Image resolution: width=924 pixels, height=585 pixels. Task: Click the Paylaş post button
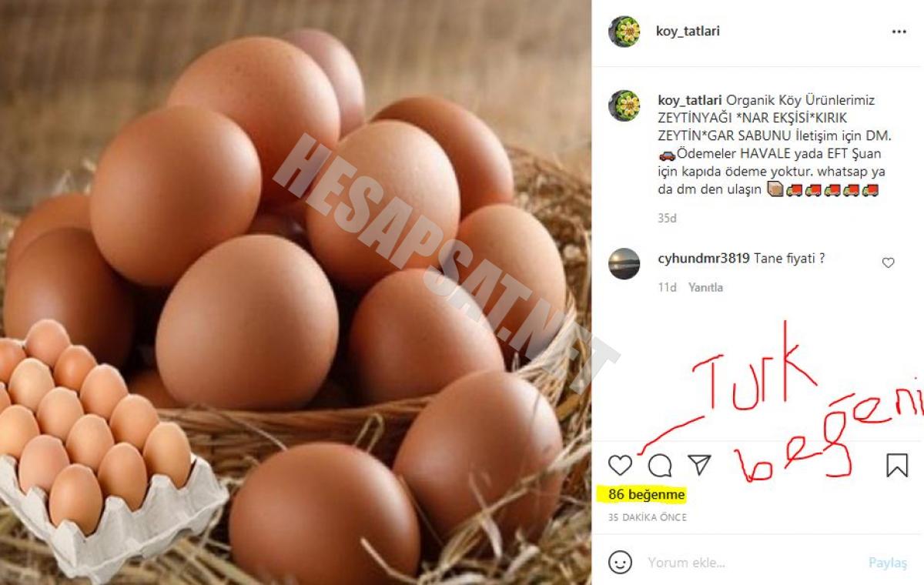pos(888,563)
